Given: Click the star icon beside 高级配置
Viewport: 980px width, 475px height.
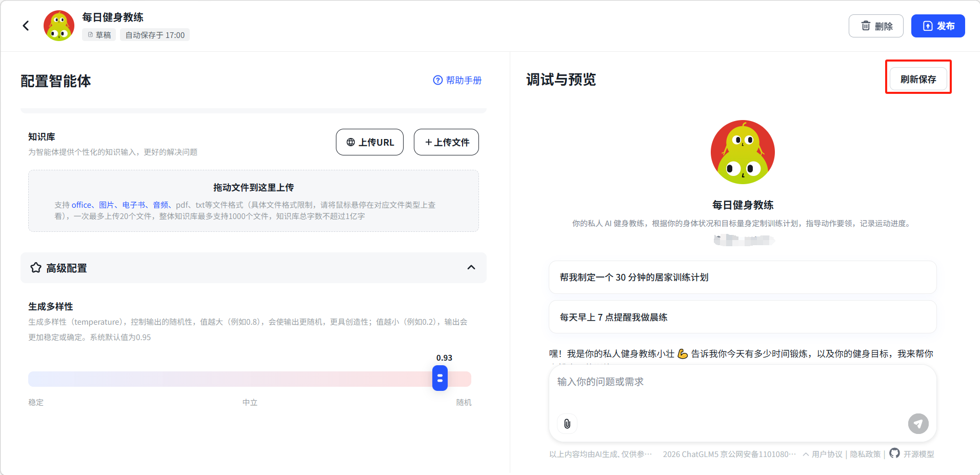Looking at the screenshot, I should click(x=36, y=268).
